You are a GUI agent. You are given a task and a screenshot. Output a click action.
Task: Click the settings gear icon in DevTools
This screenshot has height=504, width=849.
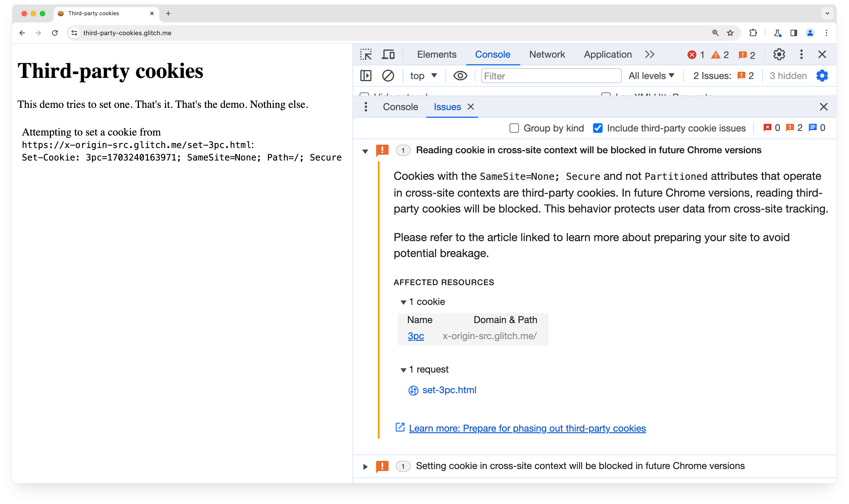[779, 54]
